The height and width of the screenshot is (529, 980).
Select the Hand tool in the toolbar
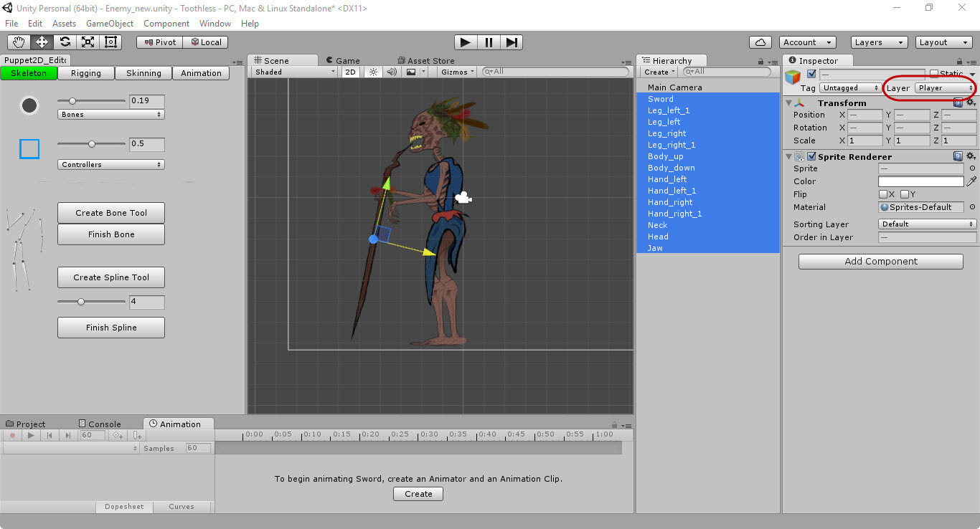pos(18,42)
